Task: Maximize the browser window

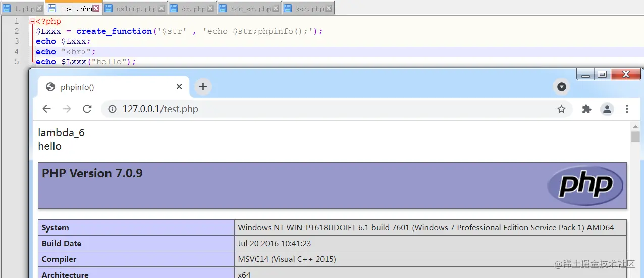Action: (x=602, y=75)
